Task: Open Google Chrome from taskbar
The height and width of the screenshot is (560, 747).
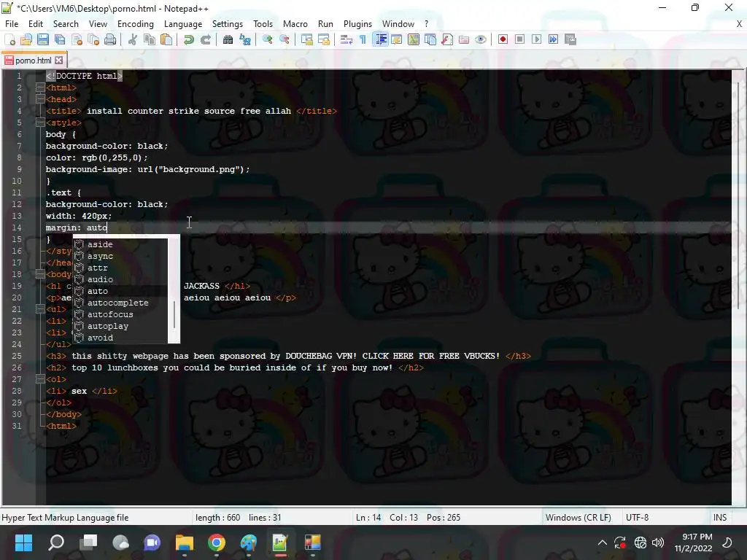Action: [216, 542]
